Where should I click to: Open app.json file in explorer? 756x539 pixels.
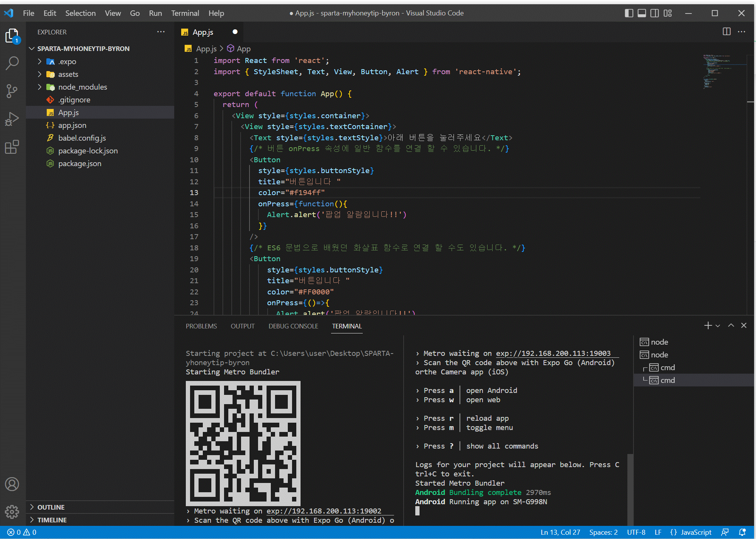[x=100, y=125]
